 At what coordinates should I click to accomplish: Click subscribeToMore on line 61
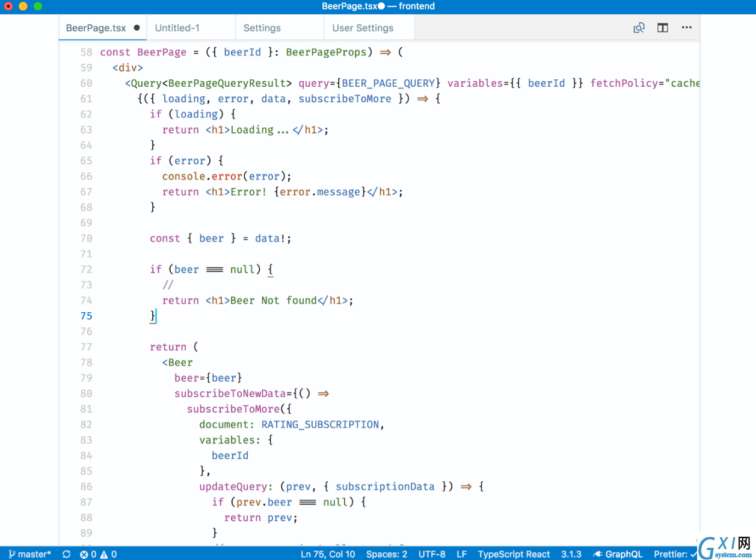point(345,99)
